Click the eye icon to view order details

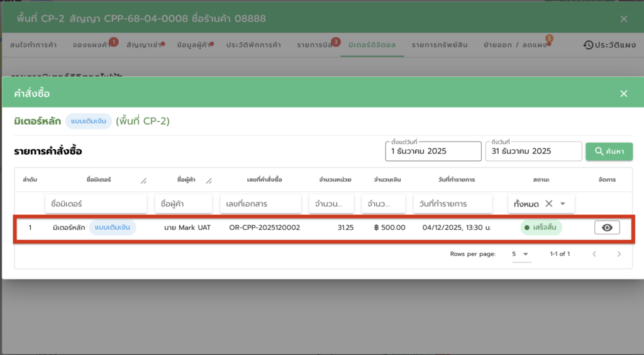click(x=607, y=228)
